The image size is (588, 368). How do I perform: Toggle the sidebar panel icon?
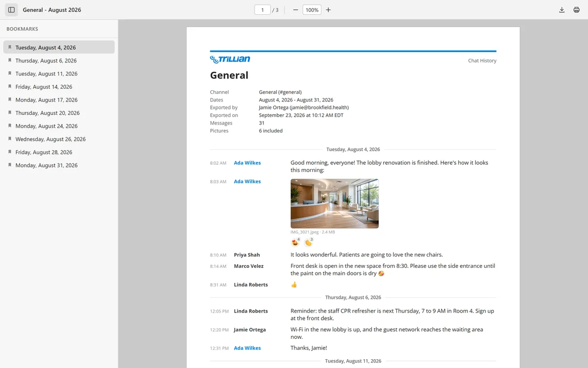coord(11,10)
